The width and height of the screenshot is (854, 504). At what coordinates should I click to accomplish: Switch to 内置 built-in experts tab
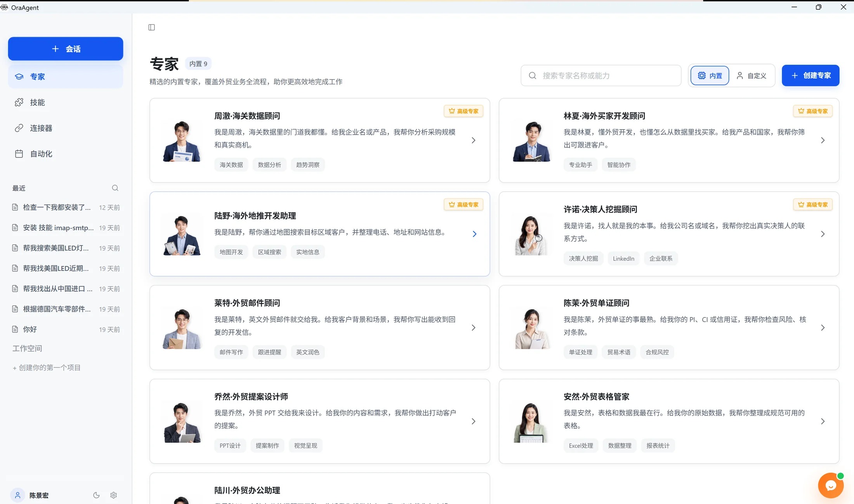click(710, 76)
